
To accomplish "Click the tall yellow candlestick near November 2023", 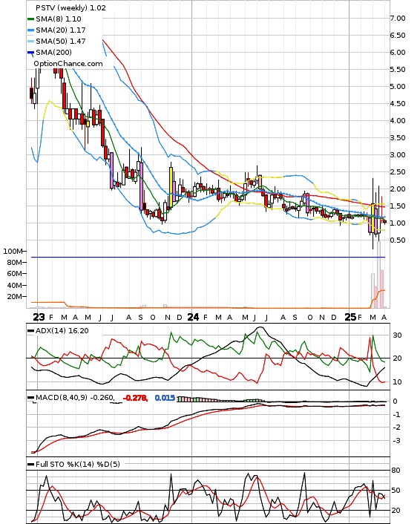I will click(x=171, y=187).
